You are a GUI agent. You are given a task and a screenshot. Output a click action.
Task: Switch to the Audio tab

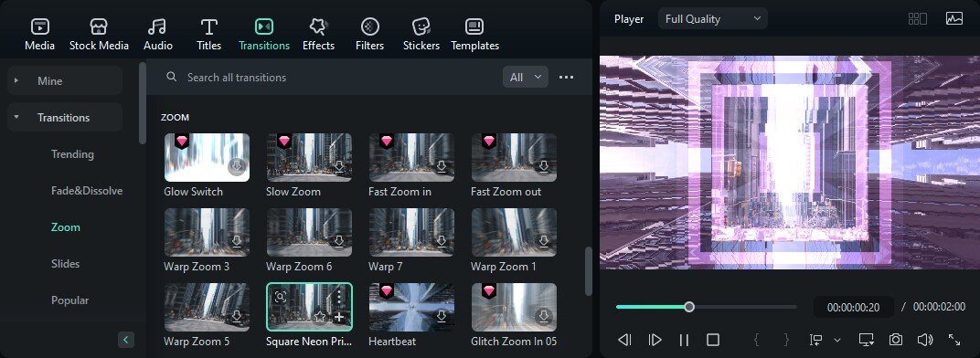pos(157,35)
